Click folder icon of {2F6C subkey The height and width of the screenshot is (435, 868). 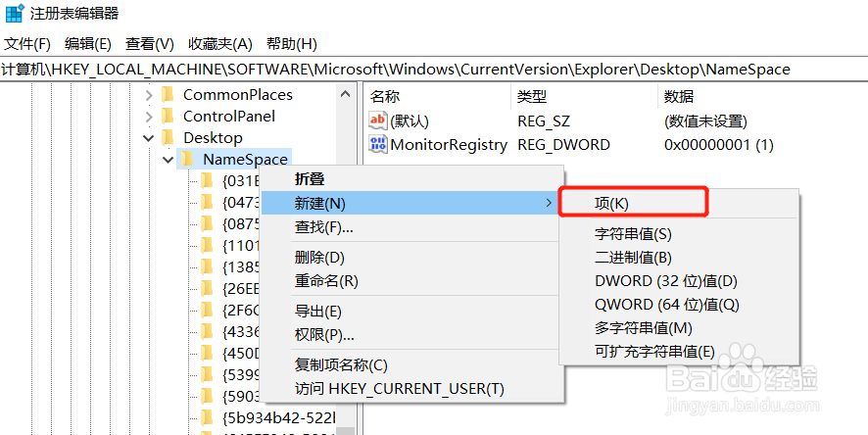(x=207, y=310)
